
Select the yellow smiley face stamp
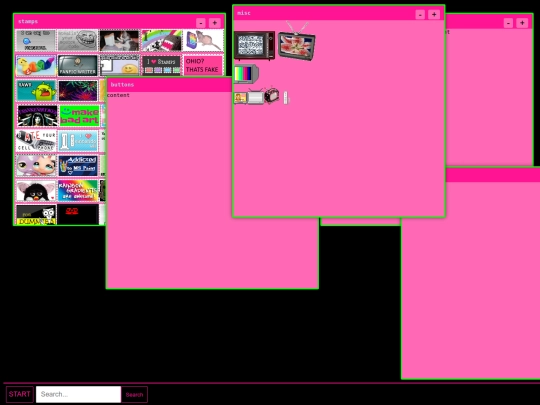120,65
